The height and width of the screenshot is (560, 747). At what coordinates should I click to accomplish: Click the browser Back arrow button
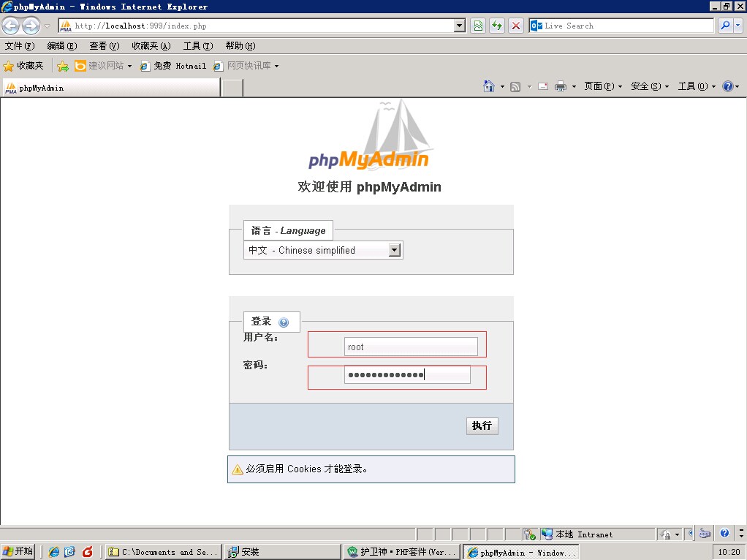pyautogui.click(x=10, y=26)
